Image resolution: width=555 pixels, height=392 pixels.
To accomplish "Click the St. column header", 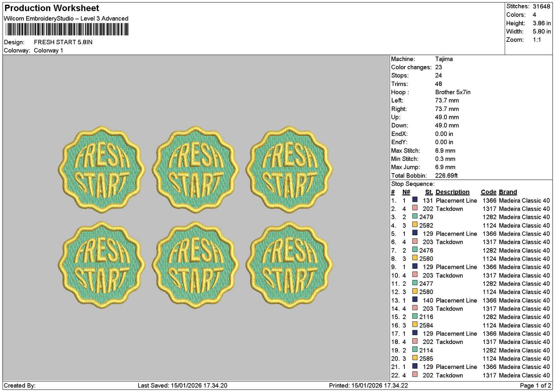I will pos(429,192).
